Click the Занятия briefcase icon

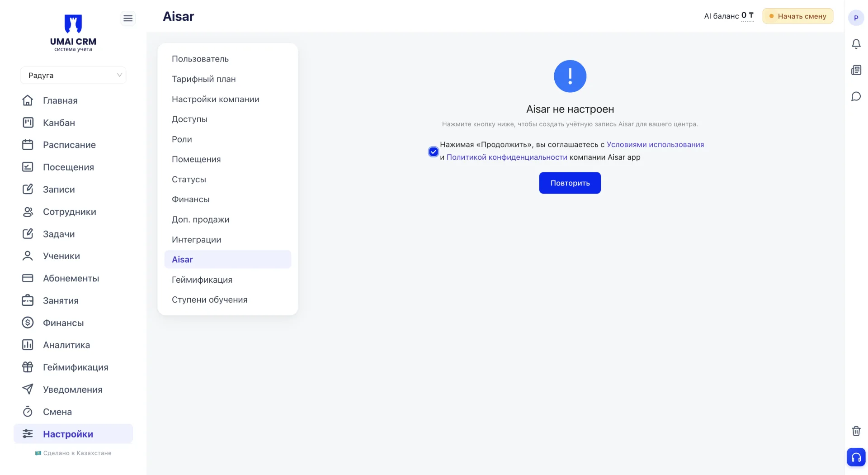28,300
